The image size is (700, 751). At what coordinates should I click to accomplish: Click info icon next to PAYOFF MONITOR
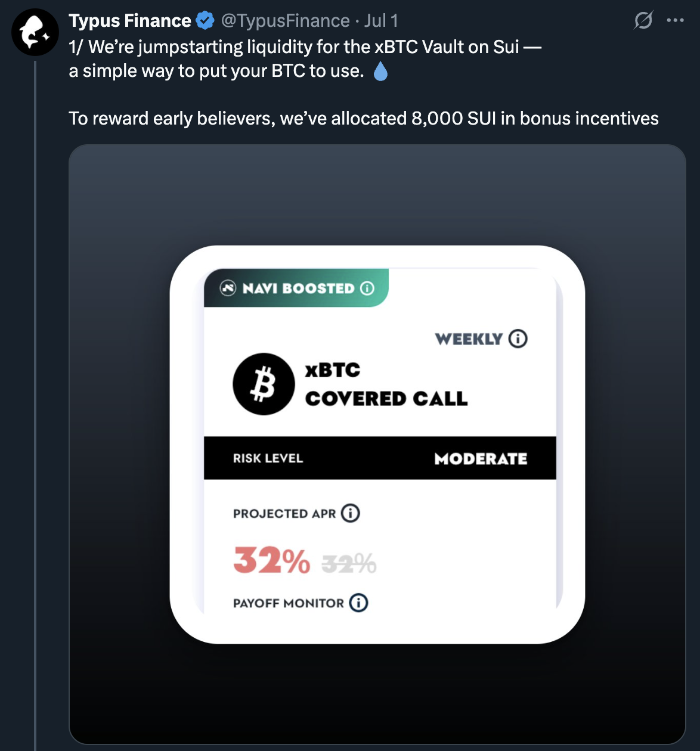(x=358, y=603)
